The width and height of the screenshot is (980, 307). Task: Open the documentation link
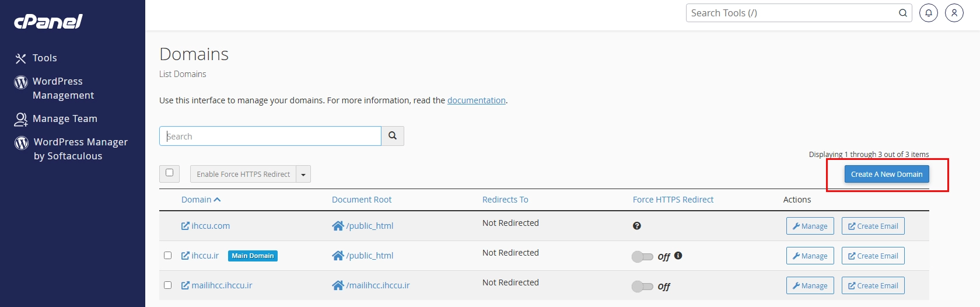pyautogui.click(x=476, y=100)
